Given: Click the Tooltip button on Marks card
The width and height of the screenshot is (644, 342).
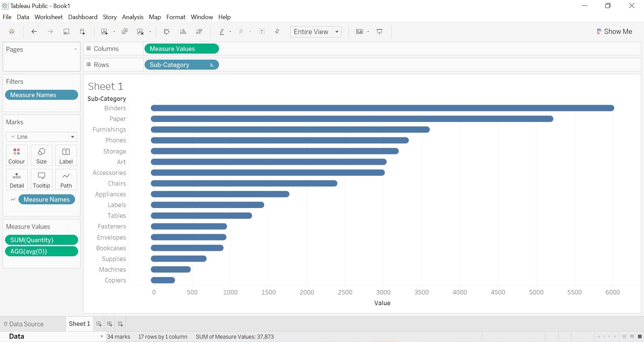Looking at the screenshot, I should (x=41, y=180).
